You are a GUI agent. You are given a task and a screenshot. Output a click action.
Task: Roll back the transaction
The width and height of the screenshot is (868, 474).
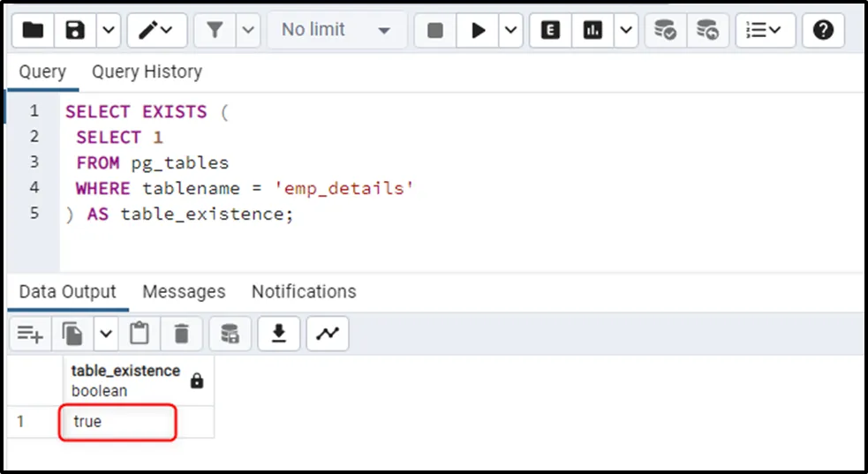[x=707, y=30]
